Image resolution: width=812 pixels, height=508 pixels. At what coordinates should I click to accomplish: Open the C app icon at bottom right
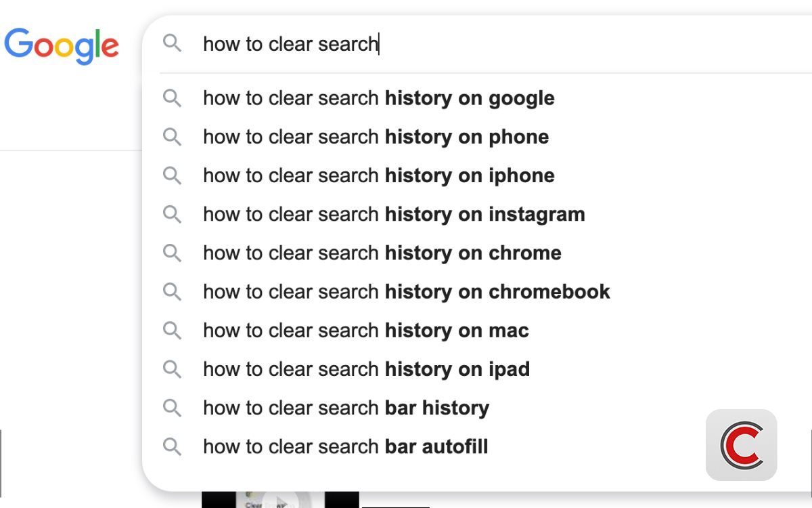pos(741,445)
